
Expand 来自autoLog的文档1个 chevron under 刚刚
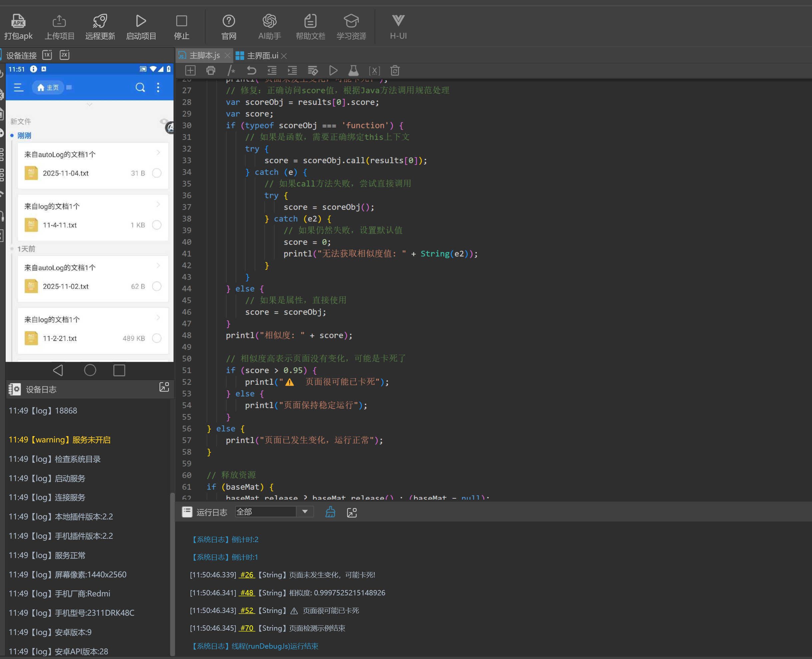(x=158, y=153)
